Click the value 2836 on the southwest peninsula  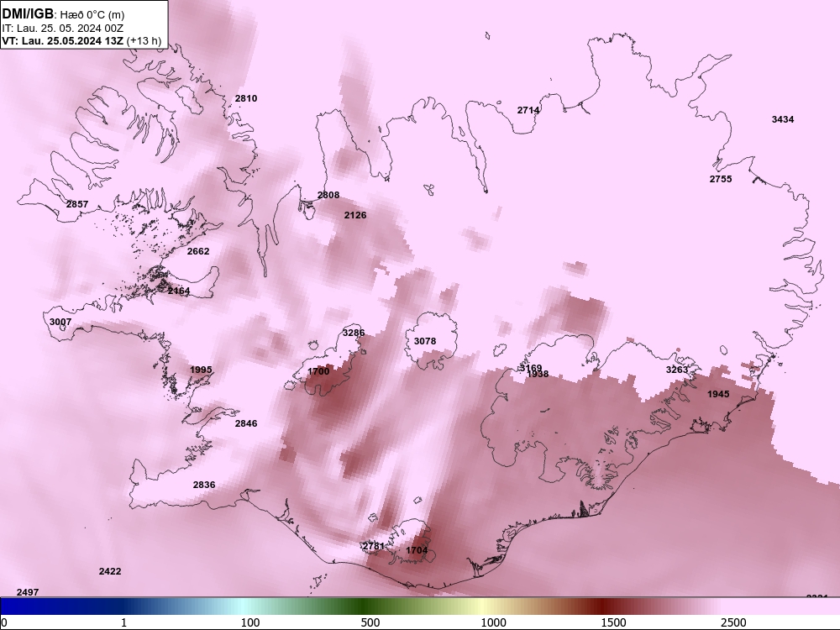coord(204,485)
